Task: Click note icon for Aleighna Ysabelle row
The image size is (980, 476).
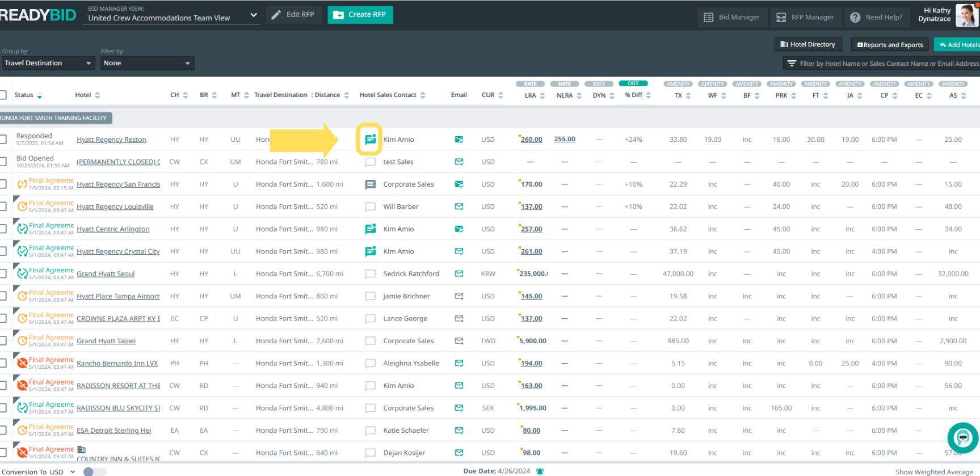Action: [370, 364]
